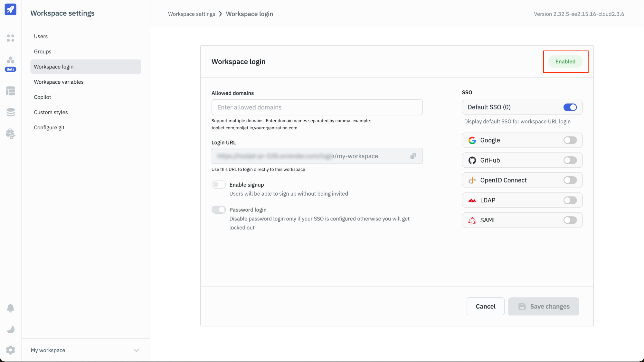Toggle dark mode with the moon icon
Viewport: 644px width, 362px height.
click(10, 329)
